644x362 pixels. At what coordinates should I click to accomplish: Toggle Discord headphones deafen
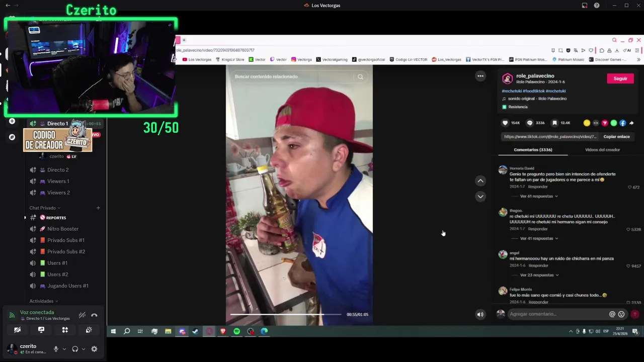coord(75,349)
